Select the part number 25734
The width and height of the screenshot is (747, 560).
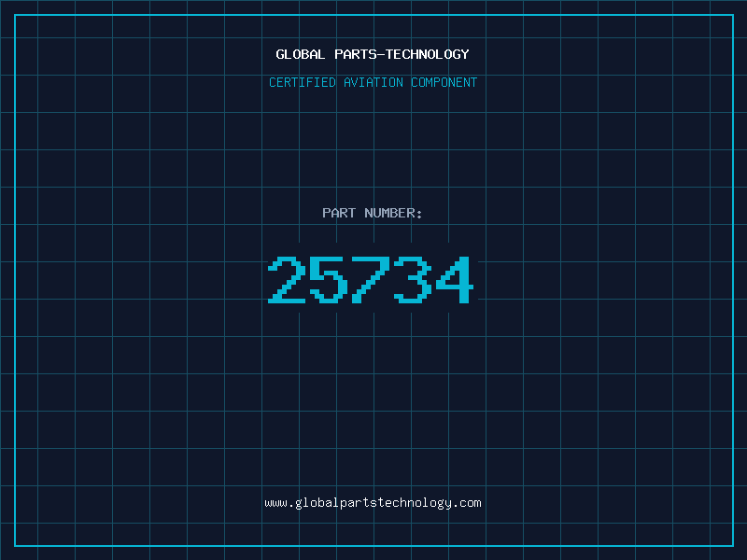pos(371,279)
